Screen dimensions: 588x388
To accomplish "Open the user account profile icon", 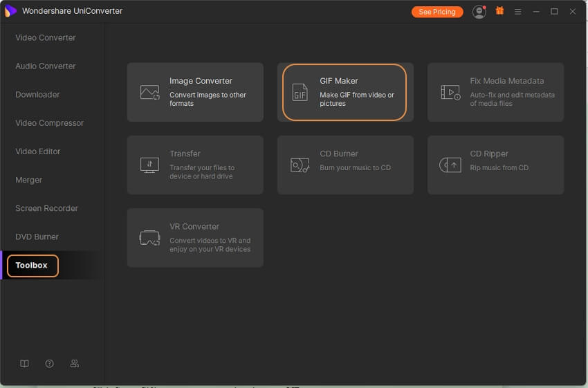I will tap(479, 12).
